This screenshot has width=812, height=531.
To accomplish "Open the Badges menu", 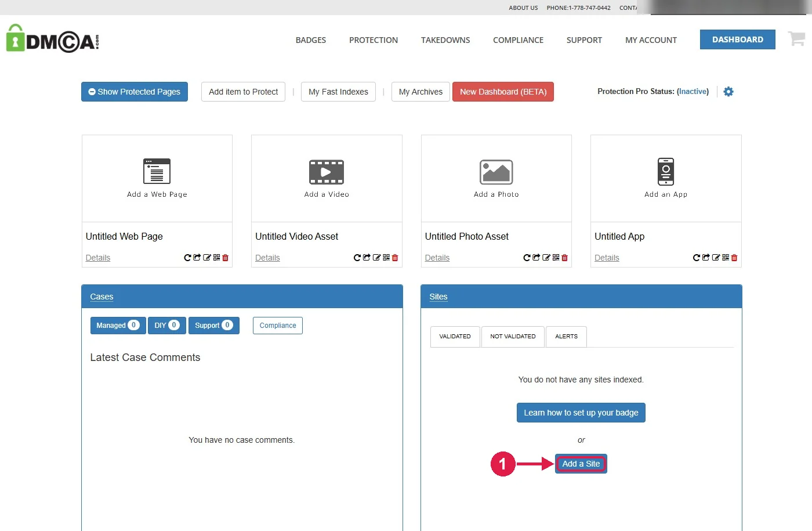I will [x=311, y=40].
